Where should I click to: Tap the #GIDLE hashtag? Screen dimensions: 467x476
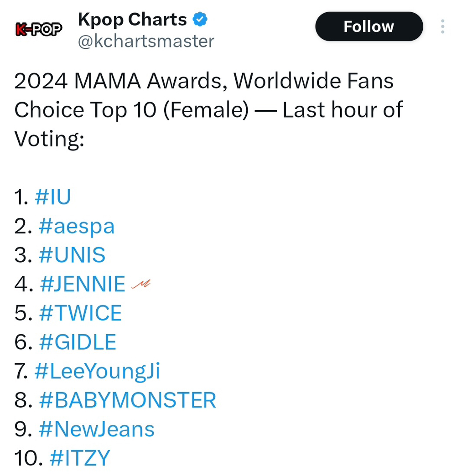click(x=78, y=342)
